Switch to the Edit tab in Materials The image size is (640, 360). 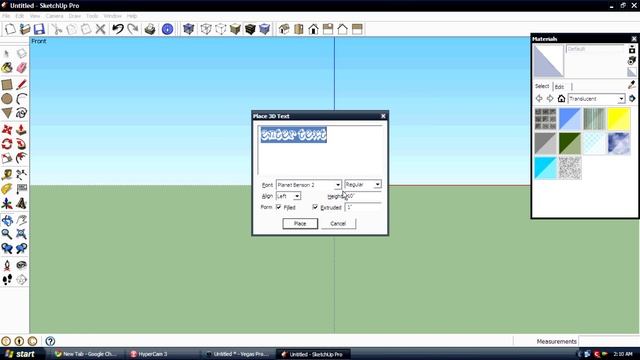point(560,87)
